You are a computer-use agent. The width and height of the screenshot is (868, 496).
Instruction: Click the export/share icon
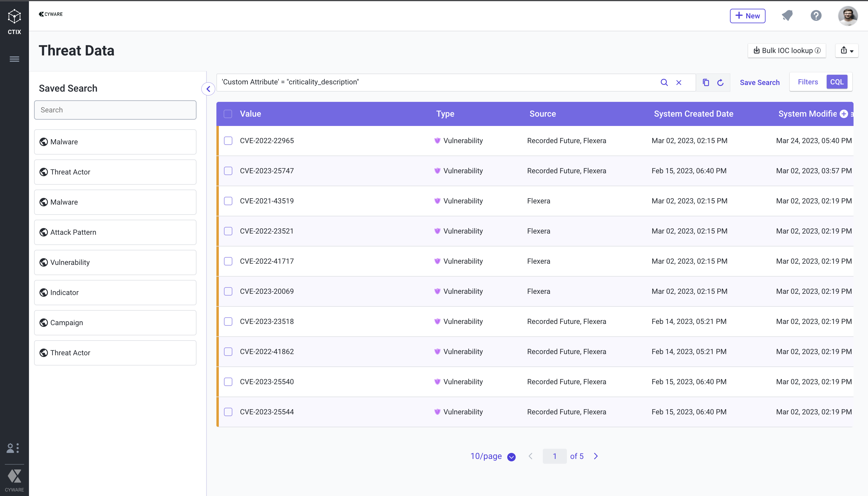[x=847, y=50]
